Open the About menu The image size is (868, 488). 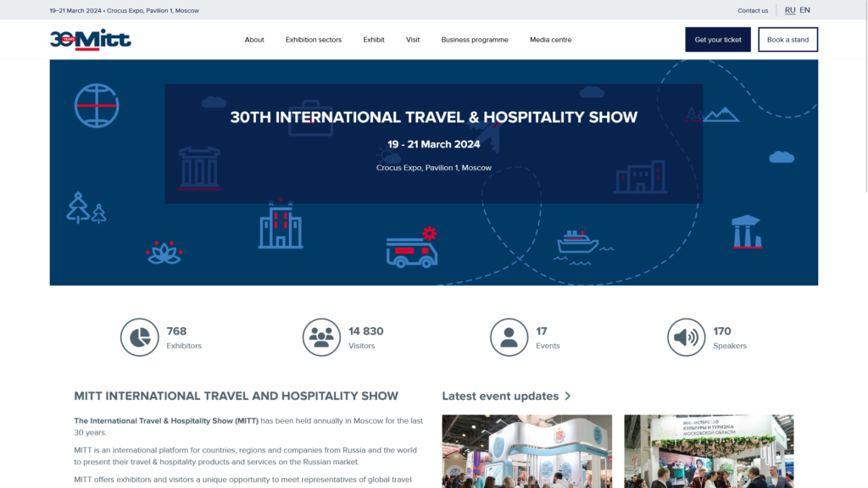(x=254, y=40)
